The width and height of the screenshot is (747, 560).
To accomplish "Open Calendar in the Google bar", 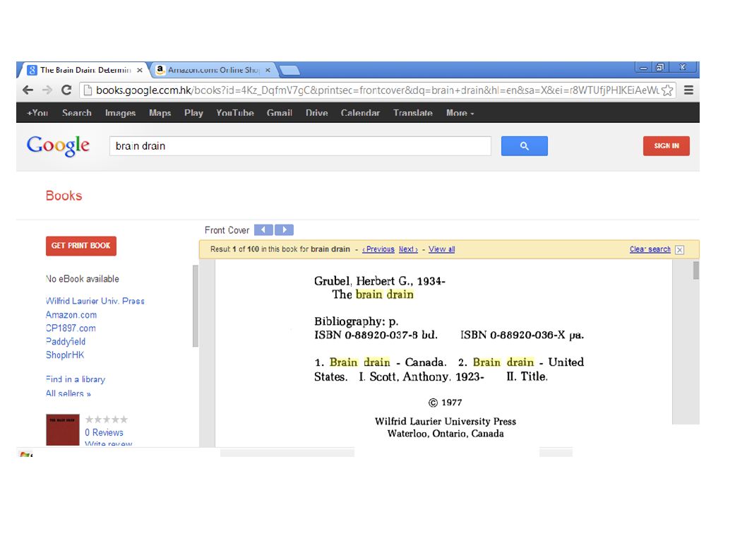I will (x=360, y=113).
